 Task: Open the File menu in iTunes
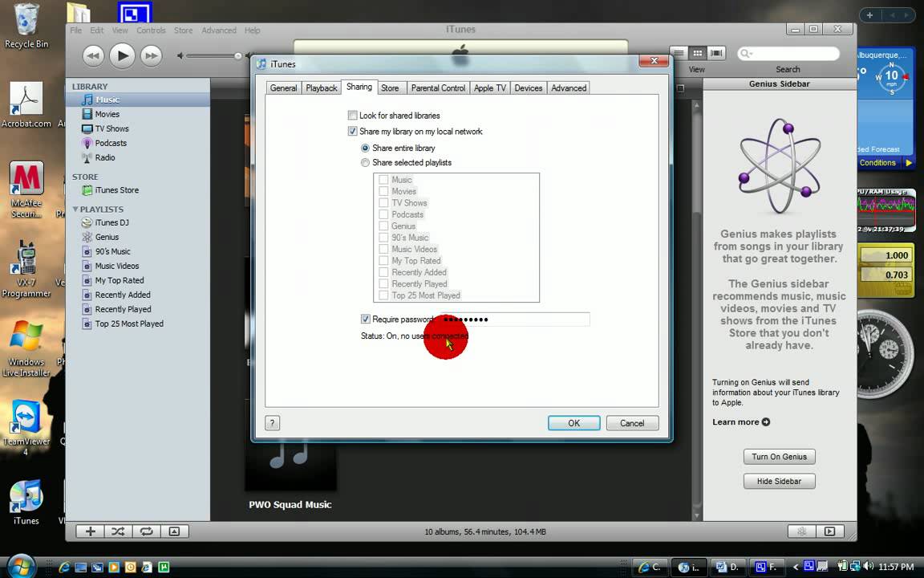76,30
